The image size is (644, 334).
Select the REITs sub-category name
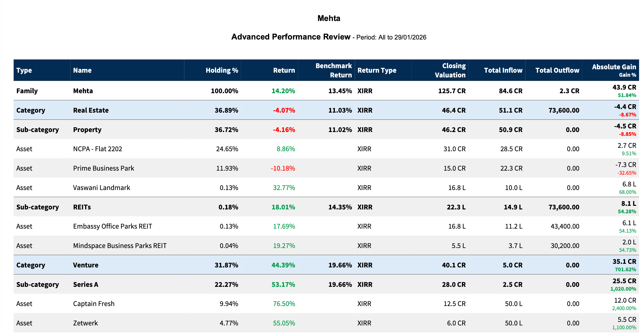pyautogui.click(x=82, y=207)
